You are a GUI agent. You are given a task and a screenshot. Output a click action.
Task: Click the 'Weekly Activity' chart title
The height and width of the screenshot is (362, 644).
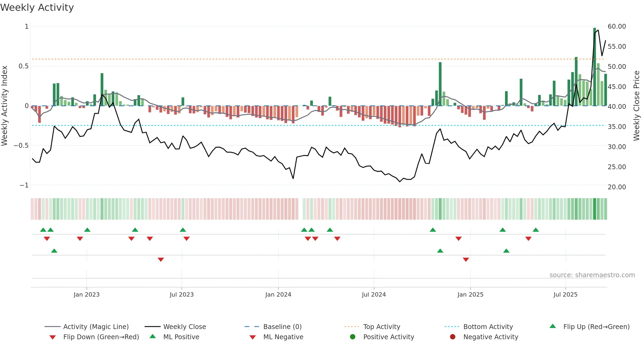tap(37, 8)
